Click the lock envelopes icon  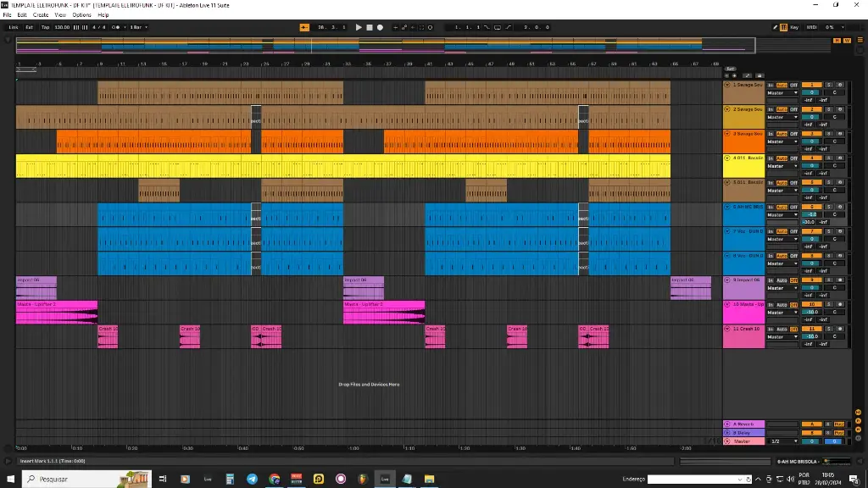point(759,75)
